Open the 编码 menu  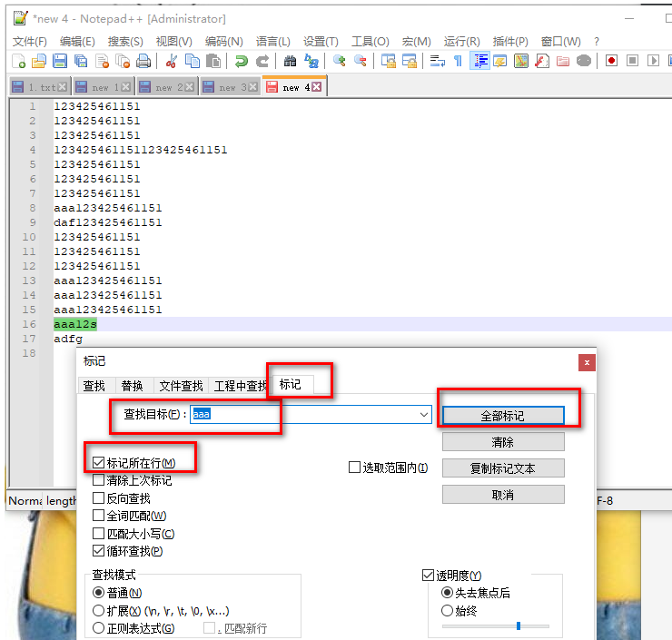223,42
